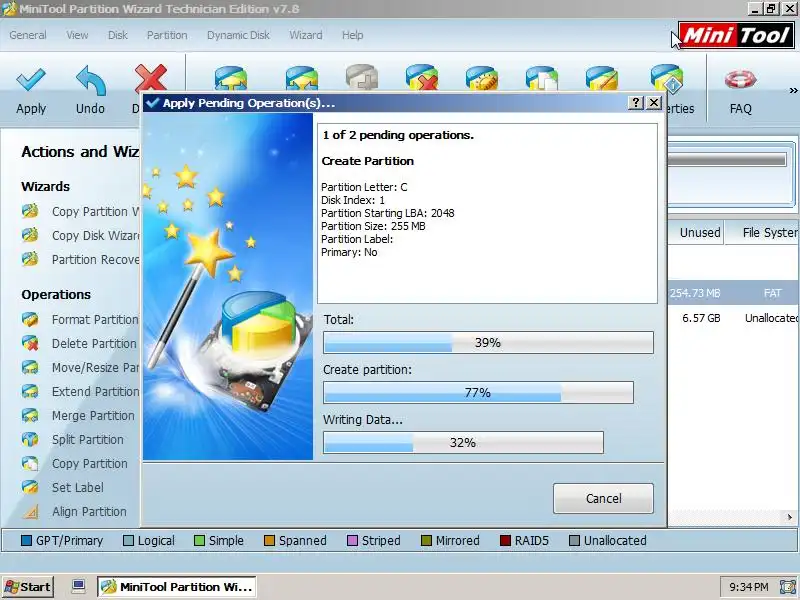The width and height of the screenshot is (800, 600).
Task: Click the Copy Disk Wizard sidebar icon
Action: [30, 235]
